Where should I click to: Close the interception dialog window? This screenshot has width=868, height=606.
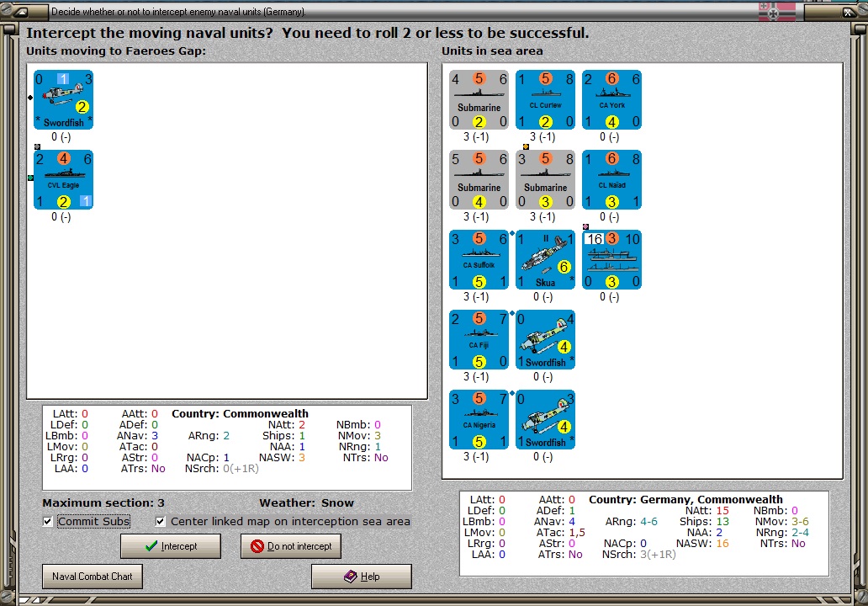coord(848,12)
